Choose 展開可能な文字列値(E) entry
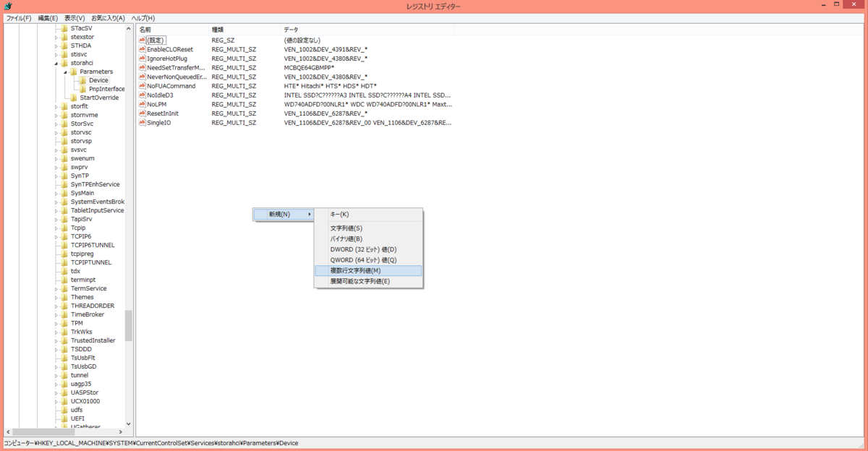 pyautogui.click(x=368, y=281)
